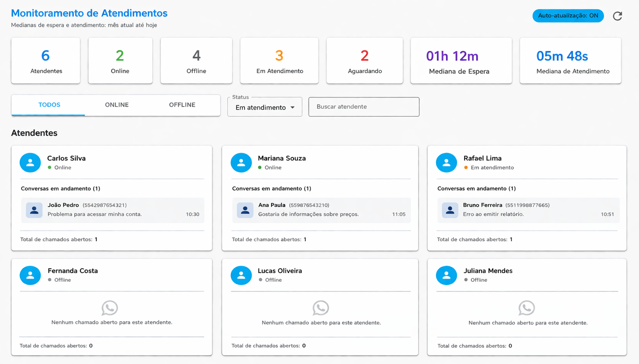This screenshot has width=639, height=364.
Task: Select the OFFLINE tab
Action: [182, 105]
